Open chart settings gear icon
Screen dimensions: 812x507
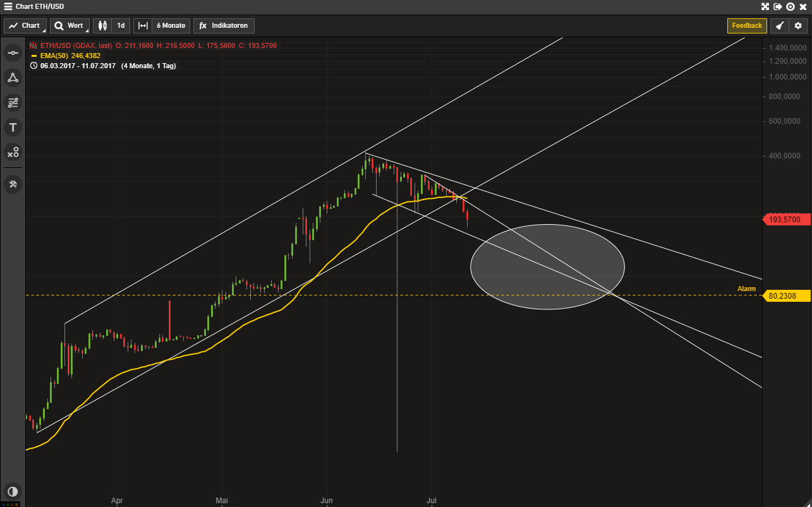798,26
